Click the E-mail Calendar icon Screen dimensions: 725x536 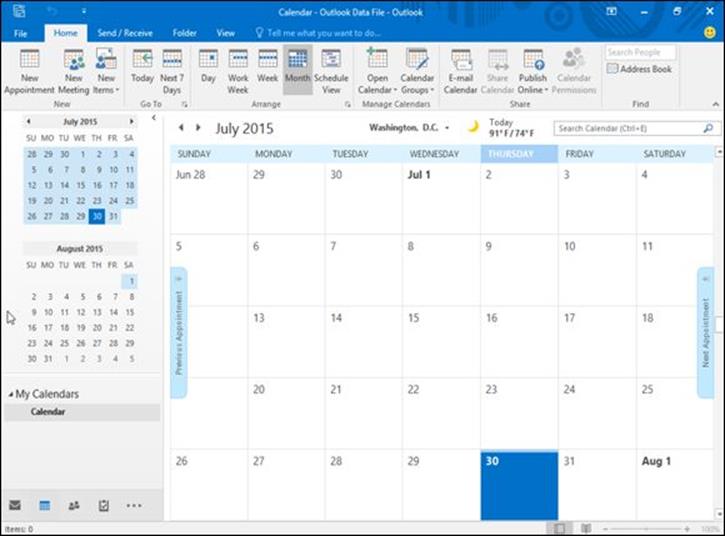click(x=461, y=71)
